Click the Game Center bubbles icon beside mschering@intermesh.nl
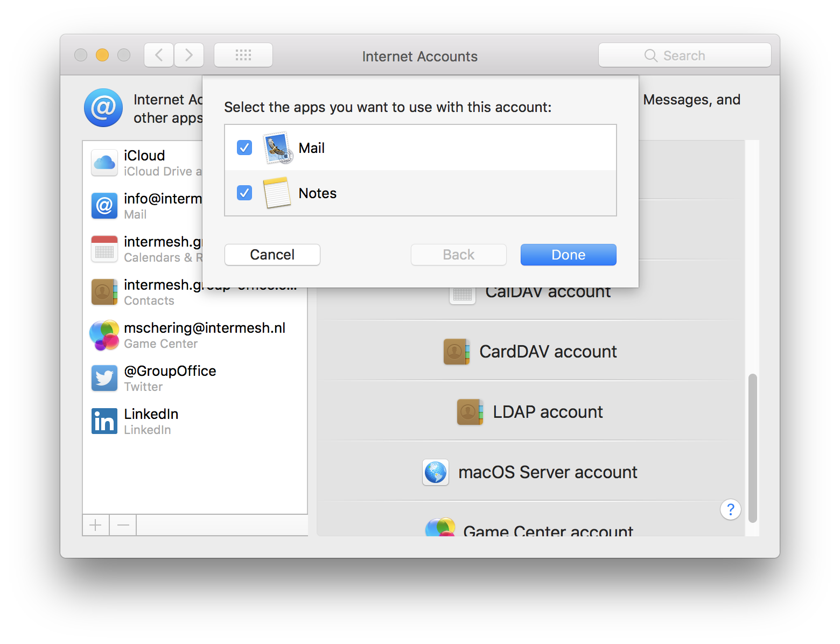Image resolution: width=840 pixels, height=644 pixels. (x=104, y=335)
